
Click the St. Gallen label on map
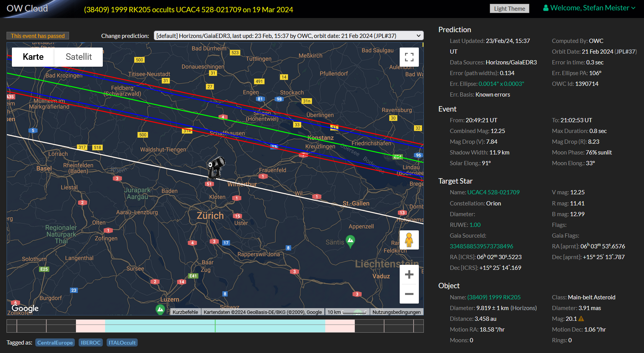(356, 204)
